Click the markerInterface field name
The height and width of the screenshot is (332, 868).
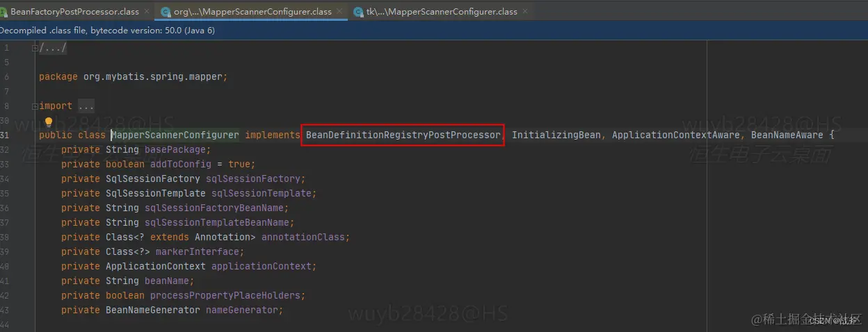(198, 251)
